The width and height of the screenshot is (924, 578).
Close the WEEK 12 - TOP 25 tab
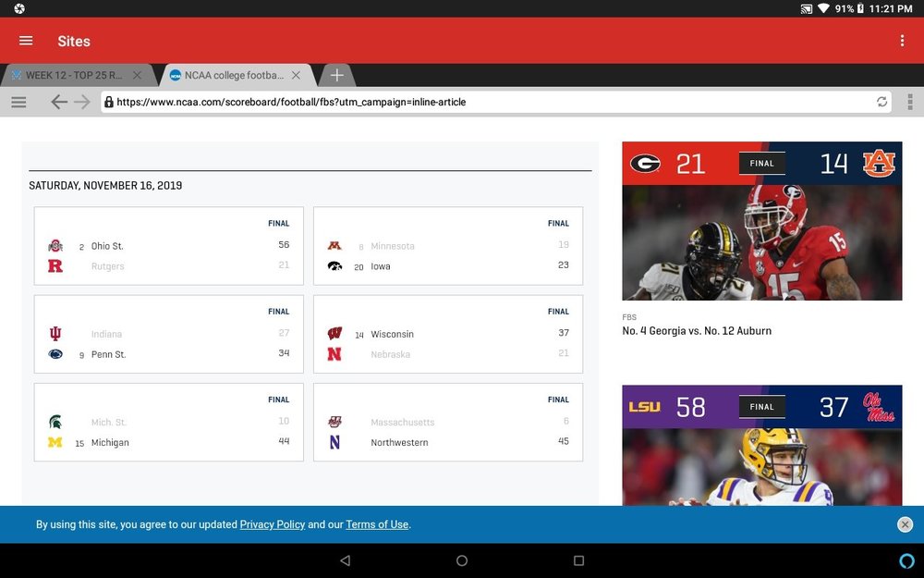138,76
